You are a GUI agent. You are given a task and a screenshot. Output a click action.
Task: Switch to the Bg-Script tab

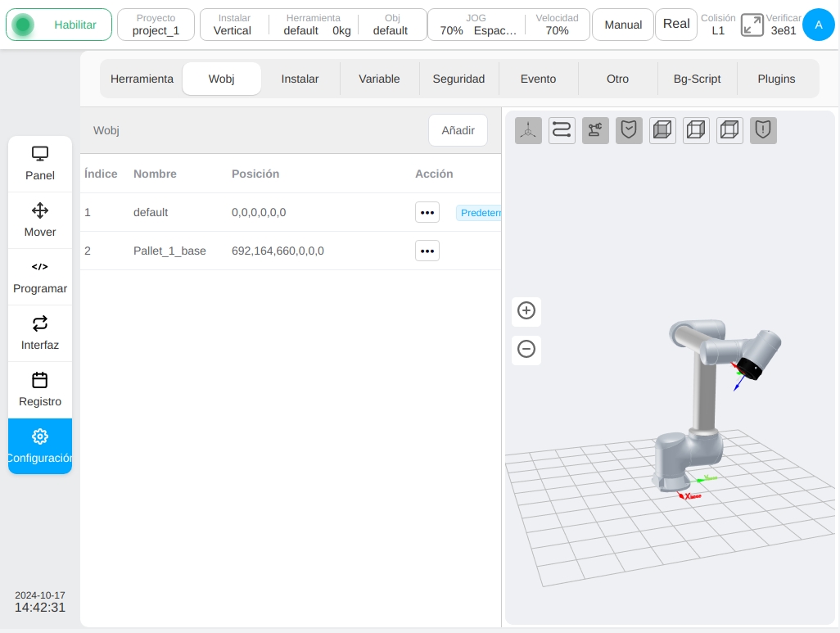[697, 79]
